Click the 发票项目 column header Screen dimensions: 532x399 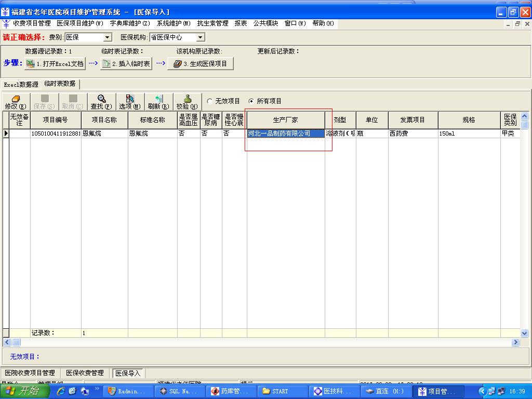pos(413,120)
